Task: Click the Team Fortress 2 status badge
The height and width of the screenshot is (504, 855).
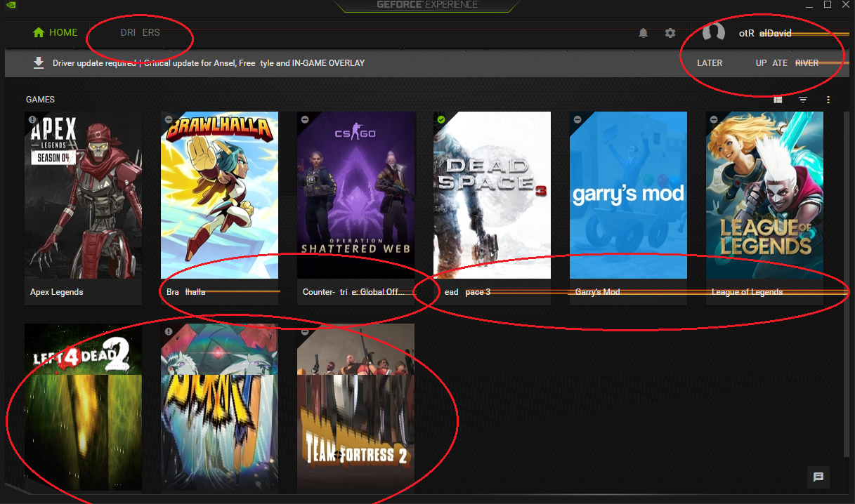Action: [305, 331]
